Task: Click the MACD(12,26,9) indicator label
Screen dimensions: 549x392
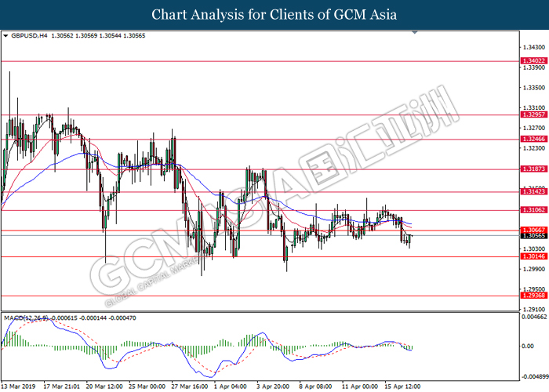Action: [25, 317]
